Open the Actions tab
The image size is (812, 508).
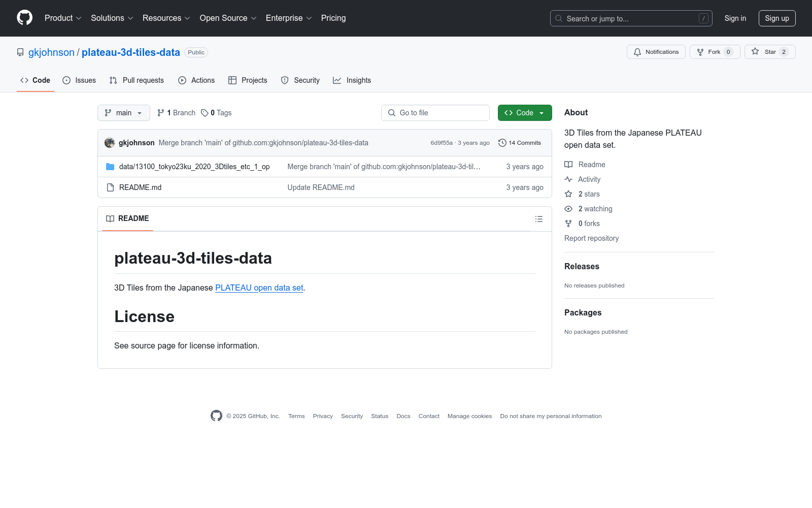pos(196,80)
